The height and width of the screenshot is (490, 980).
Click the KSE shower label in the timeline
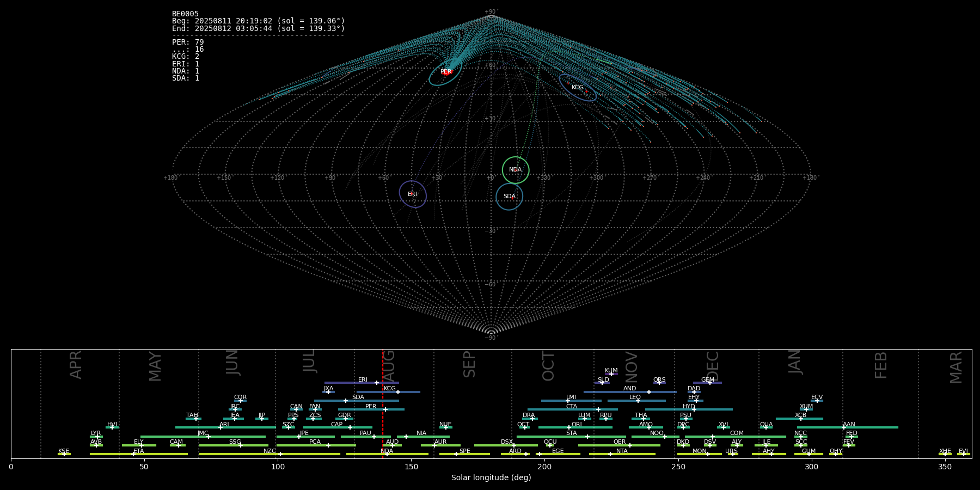tap(64, 451)
